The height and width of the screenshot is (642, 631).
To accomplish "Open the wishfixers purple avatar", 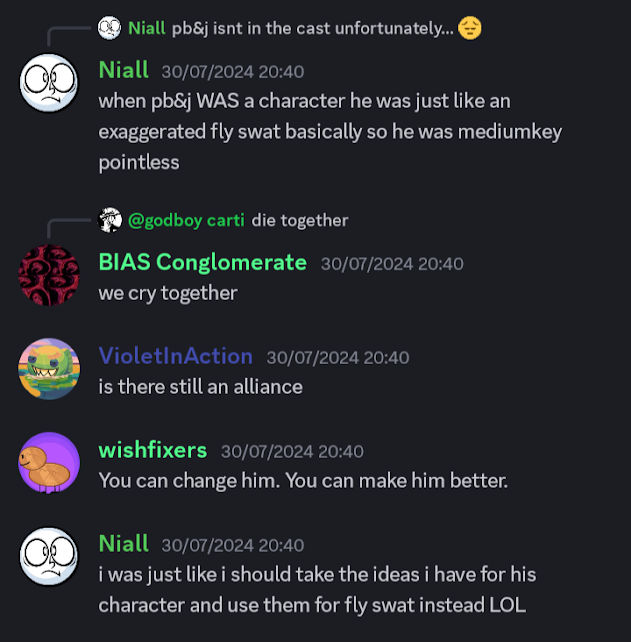I will 49,463.
